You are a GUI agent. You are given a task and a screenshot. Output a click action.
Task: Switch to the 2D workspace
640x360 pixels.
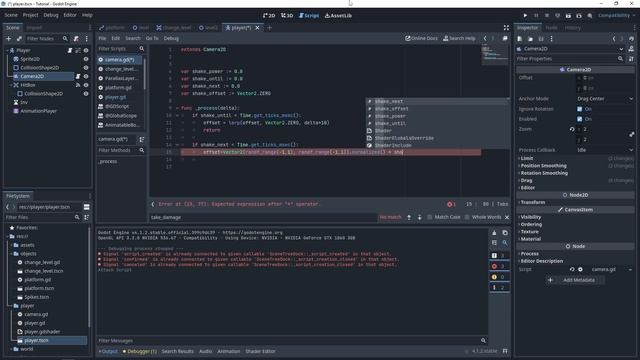click(269, 16)
